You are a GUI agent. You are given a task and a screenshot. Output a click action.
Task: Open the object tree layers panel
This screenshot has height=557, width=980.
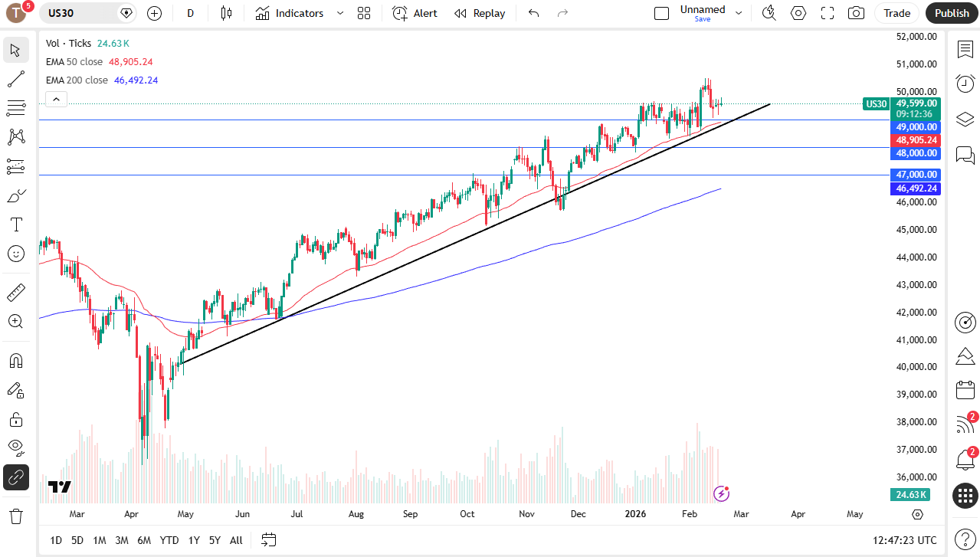pyautogui.click(x=965, y=120)
